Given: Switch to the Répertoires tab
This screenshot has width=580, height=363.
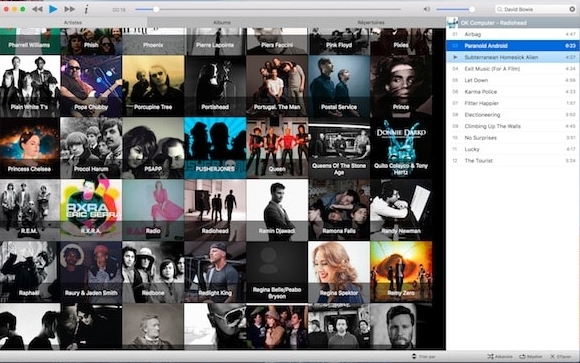Looking at the screenshot, I should click(x=371, y=23).
